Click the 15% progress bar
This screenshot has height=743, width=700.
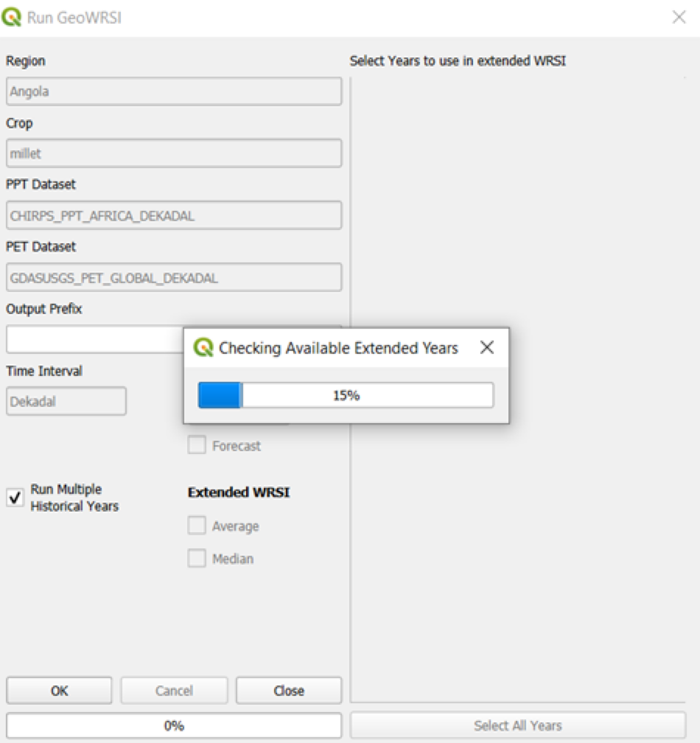point(346,395)
